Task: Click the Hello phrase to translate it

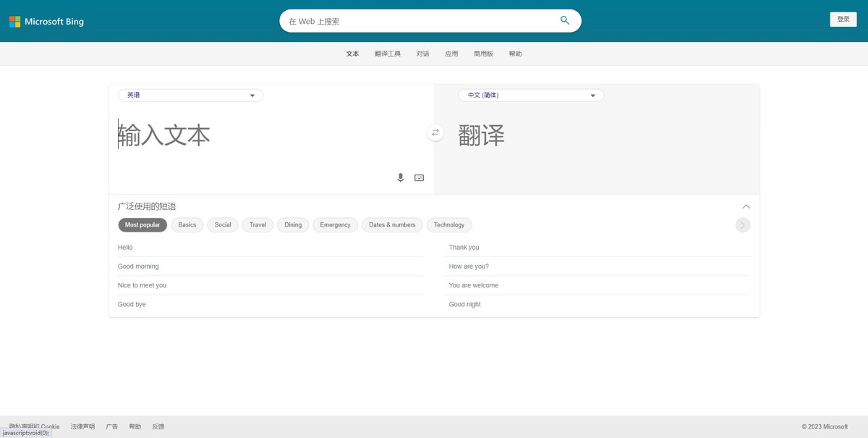Action: coord(124,247)
